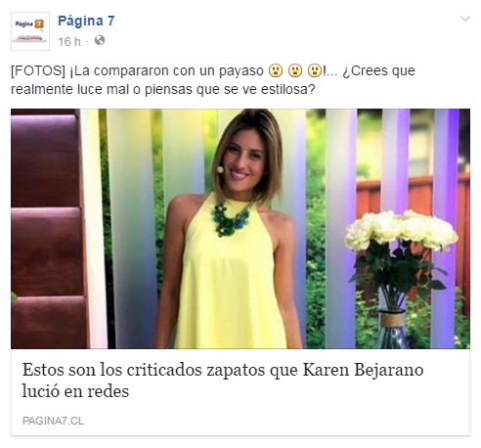Click the PAGINA7.CL source domain
481x448 pixels.
[x=53, y=421]
